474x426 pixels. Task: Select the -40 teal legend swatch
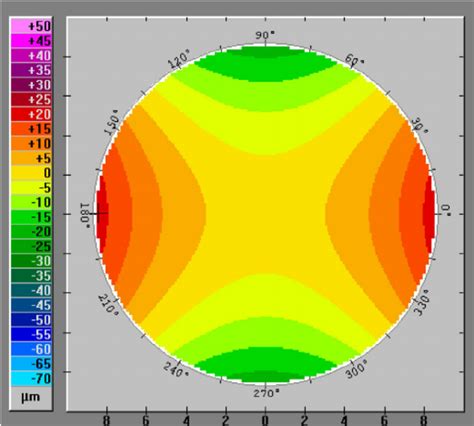point(31,290)
